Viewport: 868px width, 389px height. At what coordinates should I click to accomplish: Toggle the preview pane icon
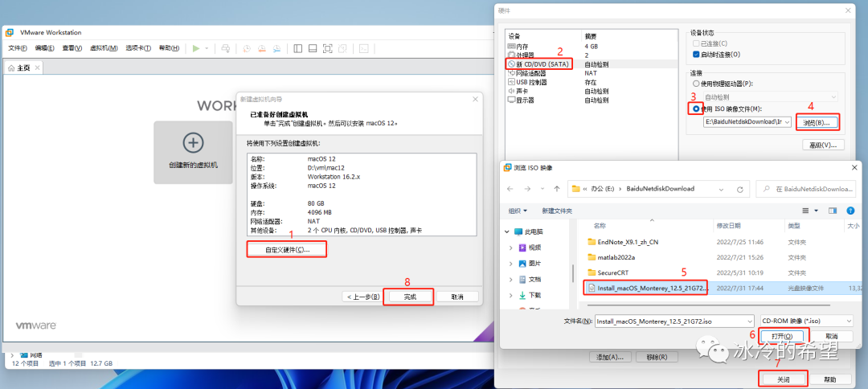833,211
